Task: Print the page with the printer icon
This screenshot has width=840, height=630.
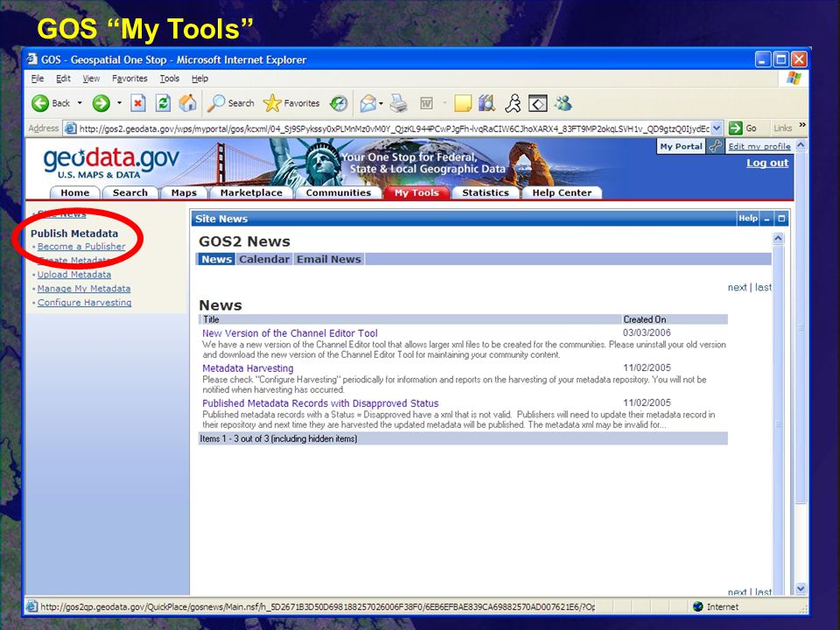Action: coord(399,103)
